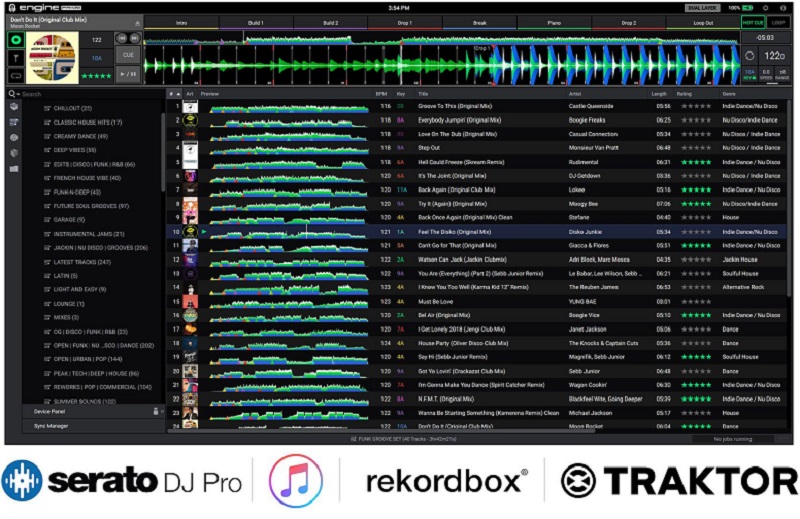Click the Drop 1 marker in the waveform

point(482,48)
